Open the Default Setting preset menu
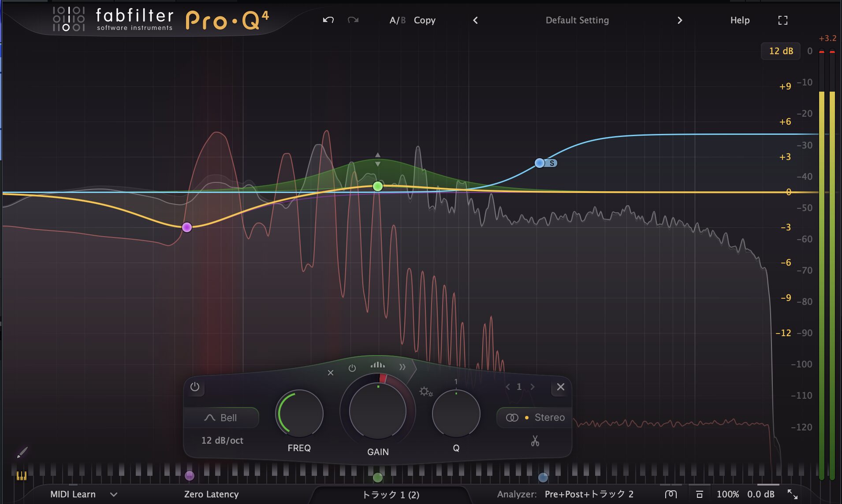 577,20
